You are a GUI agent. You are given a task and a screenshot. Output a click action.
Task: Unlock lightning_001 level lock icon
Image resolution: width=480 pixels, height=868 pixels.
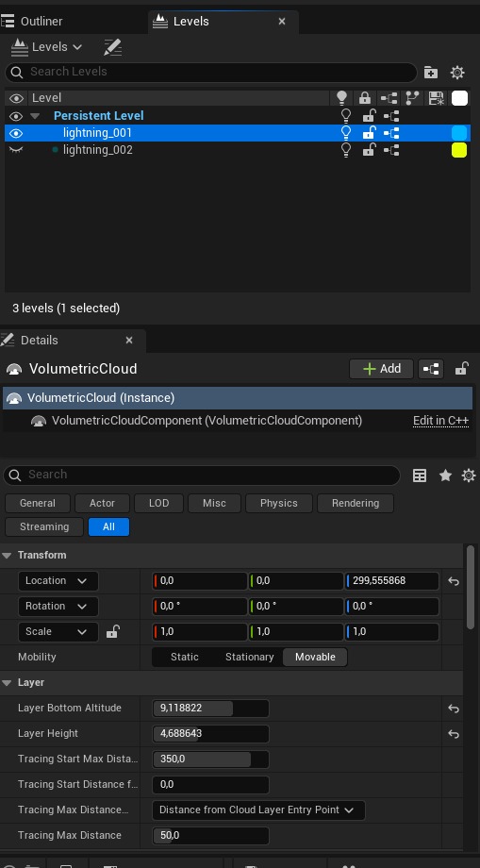369,133
